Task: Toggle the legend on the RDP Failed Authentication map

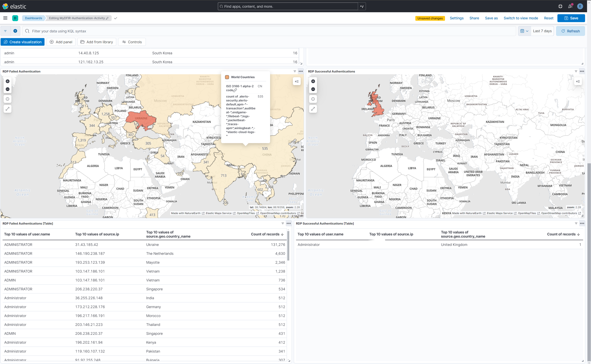Action: coord(297,81)
